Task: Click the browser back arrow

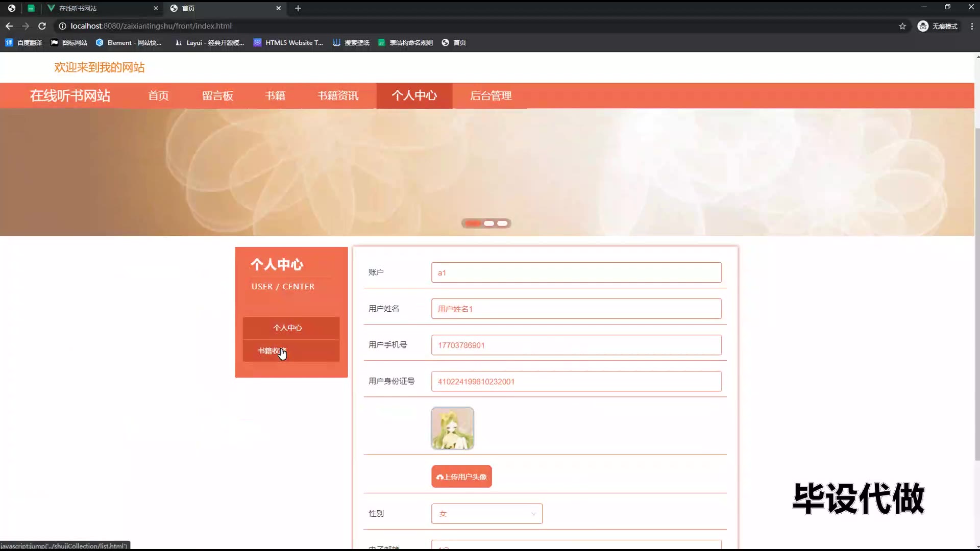Action: [x=9, y=26]
